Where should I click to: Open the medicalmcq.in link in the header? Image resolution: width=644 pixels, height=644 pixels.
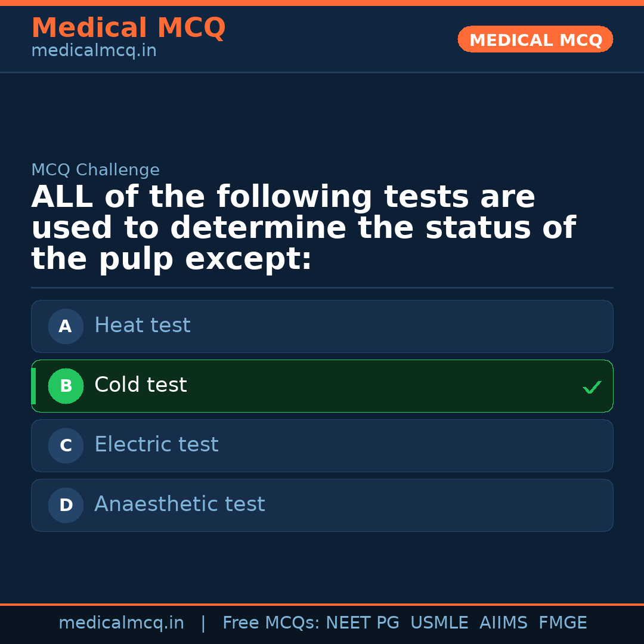tap(94, 50)
